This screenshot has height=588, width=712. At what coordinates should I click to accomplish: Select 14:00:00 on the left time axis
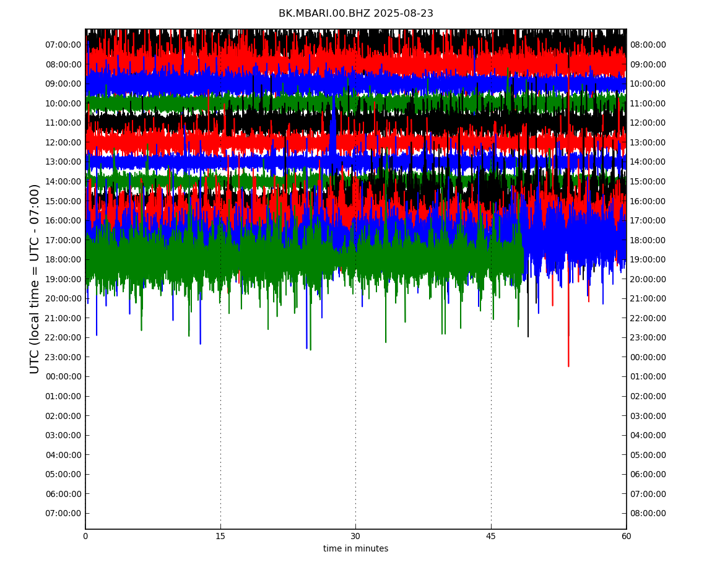(64, 181)
